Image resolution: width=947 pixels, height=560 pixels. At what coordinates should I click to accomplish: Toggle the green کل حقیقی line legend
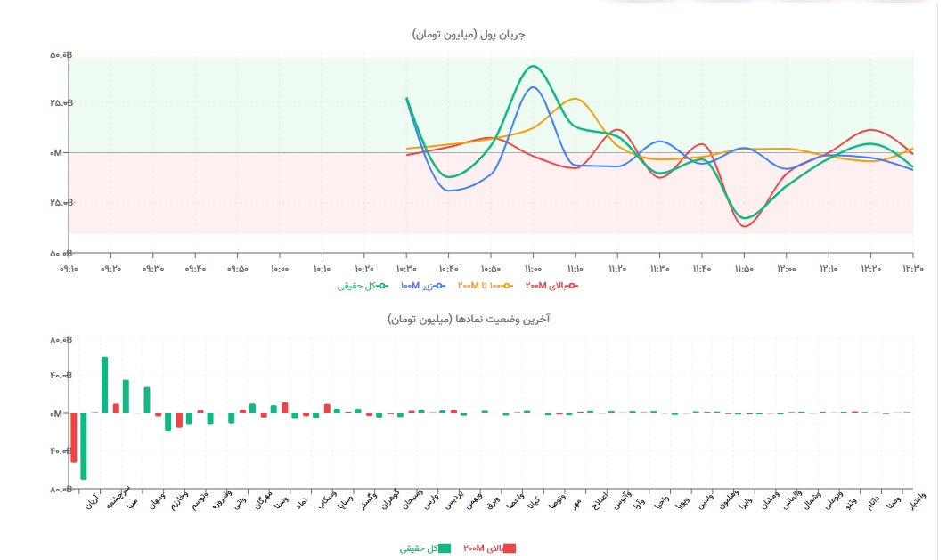point(363,286)
